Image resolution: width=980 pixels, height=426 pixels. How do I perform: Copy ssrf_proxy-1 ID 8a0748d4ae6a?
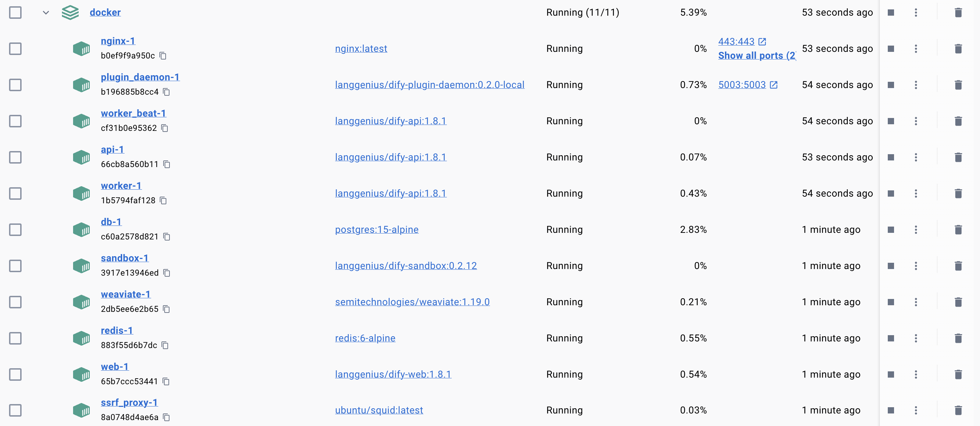coord(166,417)
